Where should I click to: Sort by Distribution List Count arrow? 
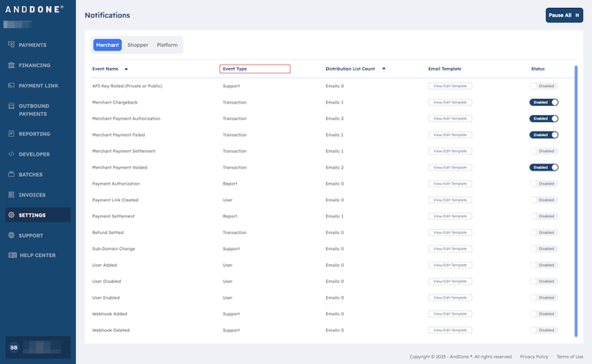click(x=383, y=69)
